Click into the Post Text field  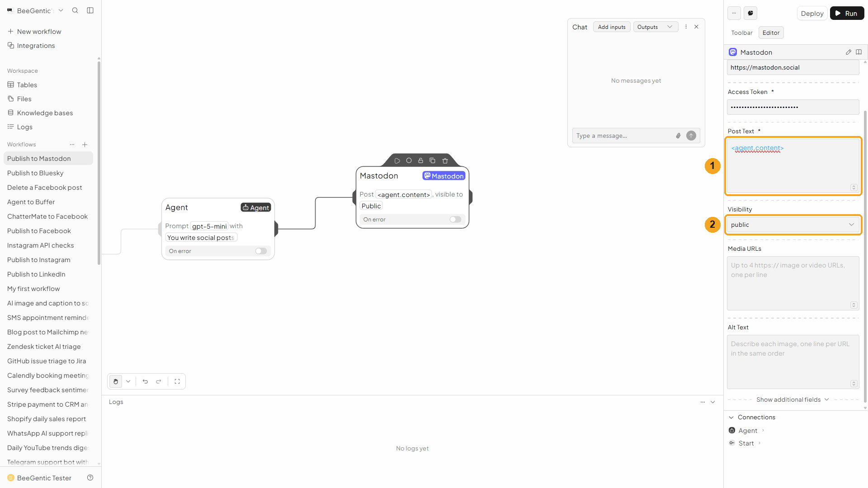pos(793,166)
